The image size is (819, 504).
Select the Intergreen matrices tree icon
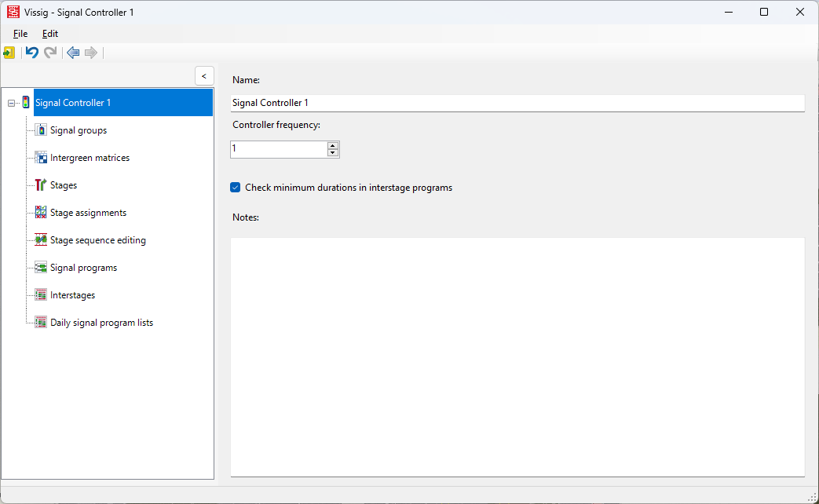pos(41,158)
